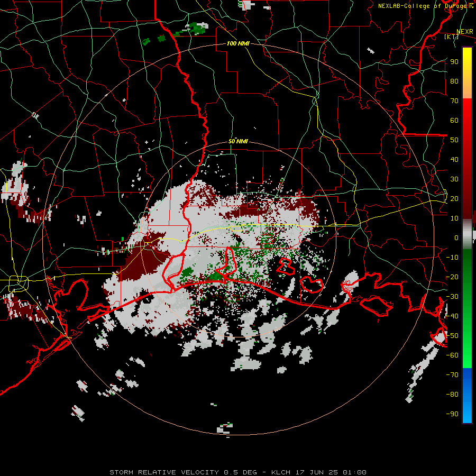Screen dimensions: 476x476
Task: Click the 10 value on the velocity scale
Action: [x=454, y=218]
